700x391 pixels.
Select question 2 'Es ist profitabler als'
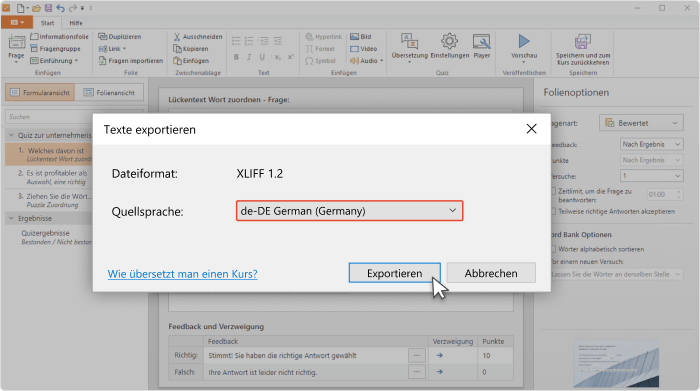pos(49,177)
